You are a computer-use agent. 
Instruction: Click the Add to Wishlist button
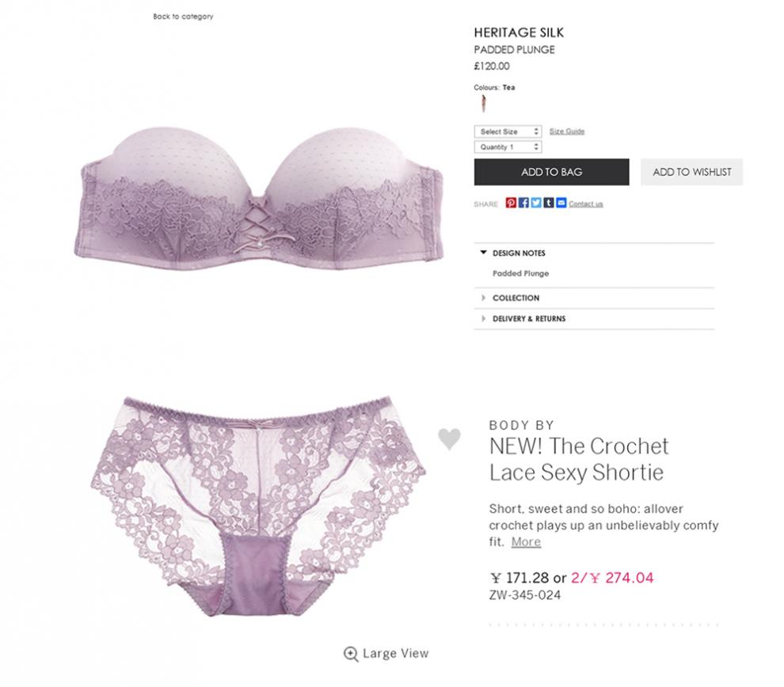click(691, 173)
